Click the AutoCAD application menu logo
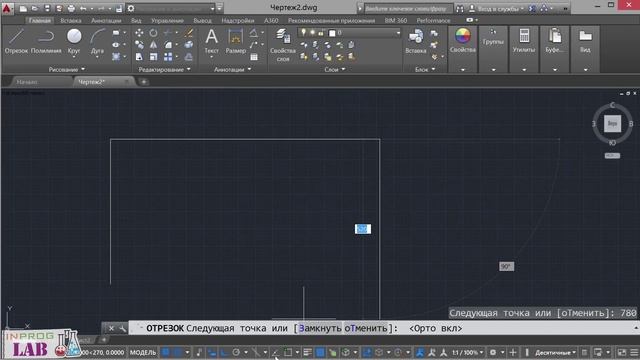The image size is (640, 360). tap(7, 8)
